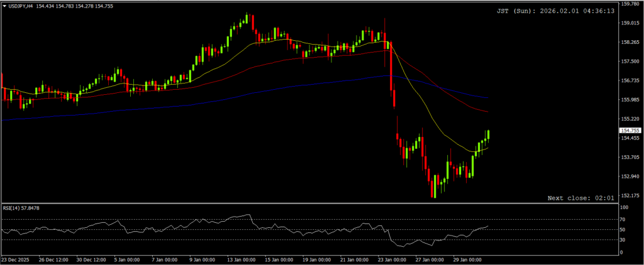This screenshot has height=265, width=644.
Task: Click the RSI(14) indicator label
Action: [x=13, y=208]
